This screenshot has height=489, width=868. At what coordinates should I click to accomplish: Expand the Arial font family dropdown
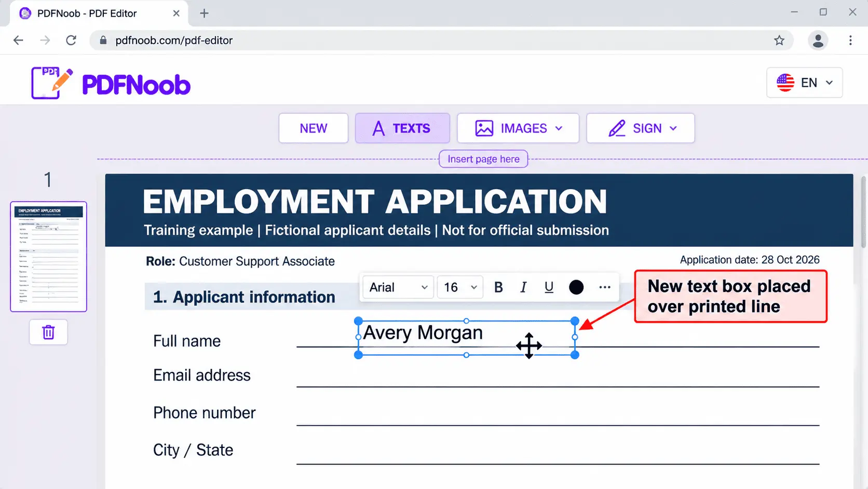click(x=398, y=287)
